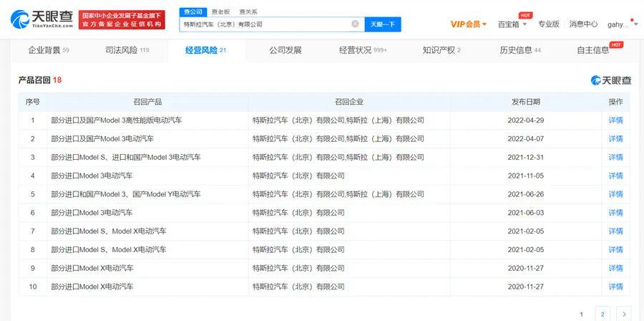
Task: Click the 天眼一下 search button
Action: 383,24
